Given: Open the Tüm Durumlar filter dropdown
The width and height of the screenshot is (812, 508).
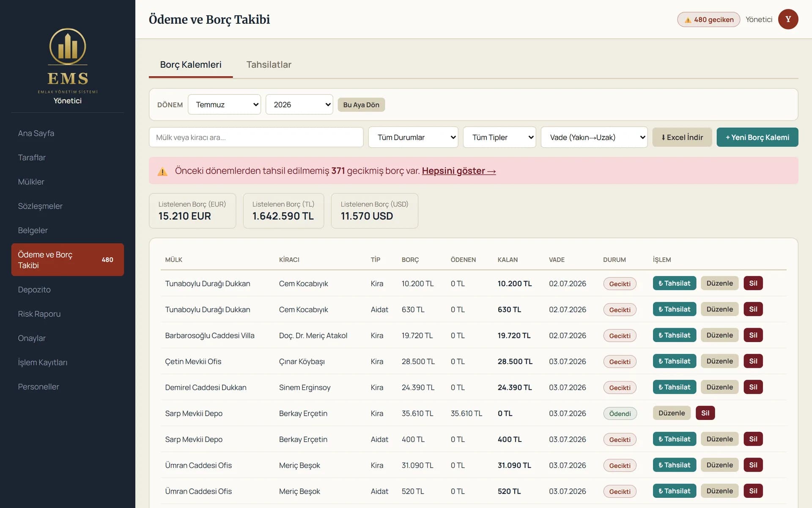Looking at the screenshot, I should tap(413, 137).
